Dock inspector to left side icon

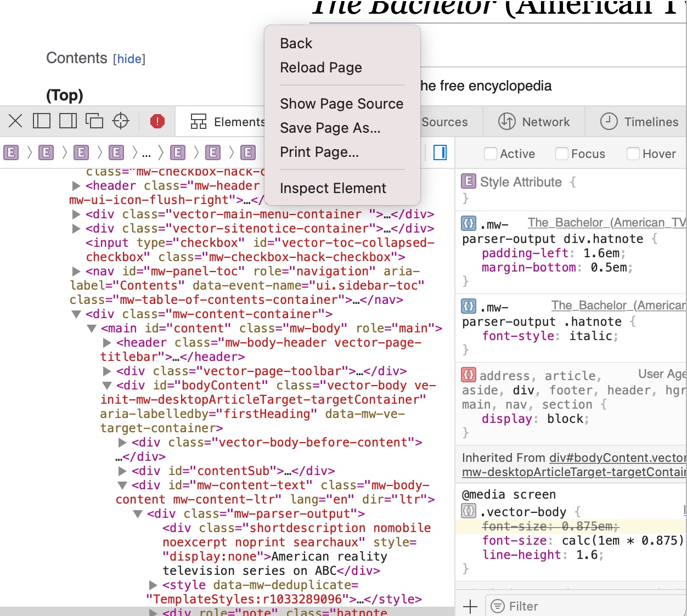click(42, 121)
